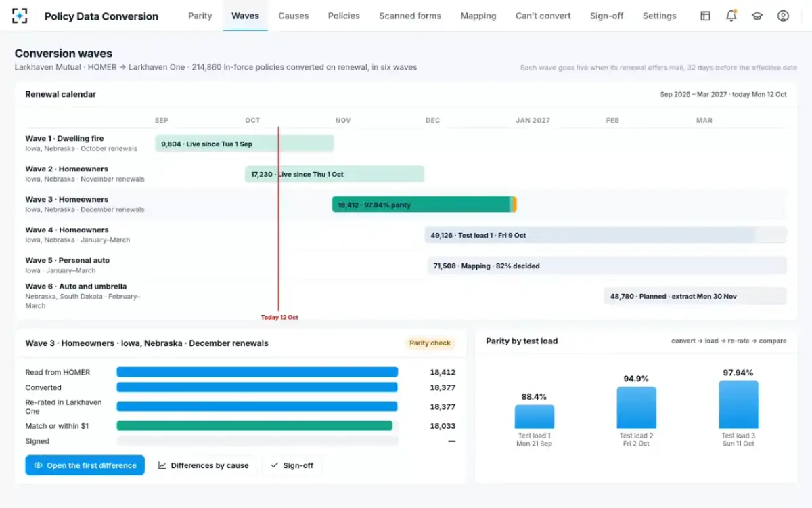Screen dimensions: 812x508
Task: Click the Test load 2 chart bar
Action: click(636, 407)
